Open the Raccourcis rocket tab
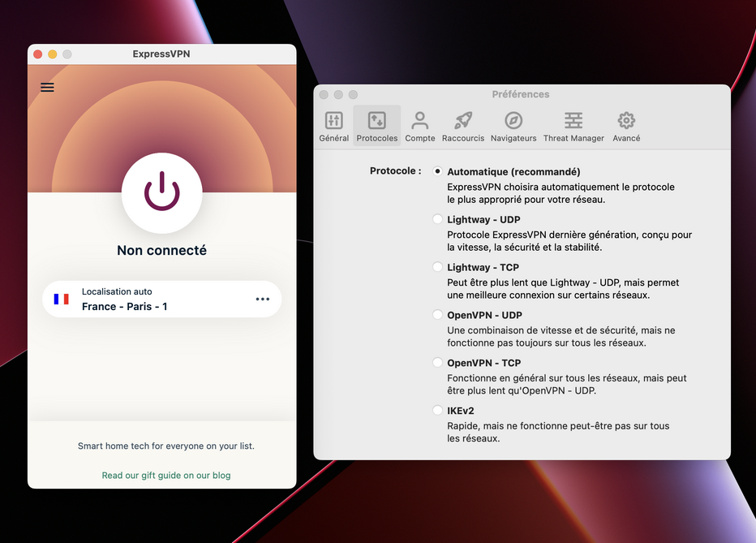 pos(463,127)
